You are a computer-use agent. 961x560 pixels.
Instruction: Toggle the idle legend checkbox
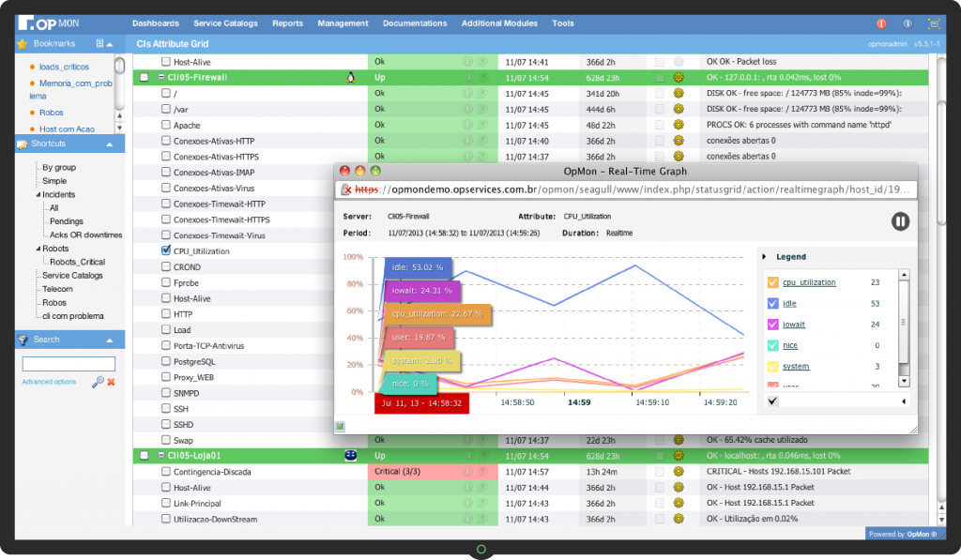tap(773, 303)
